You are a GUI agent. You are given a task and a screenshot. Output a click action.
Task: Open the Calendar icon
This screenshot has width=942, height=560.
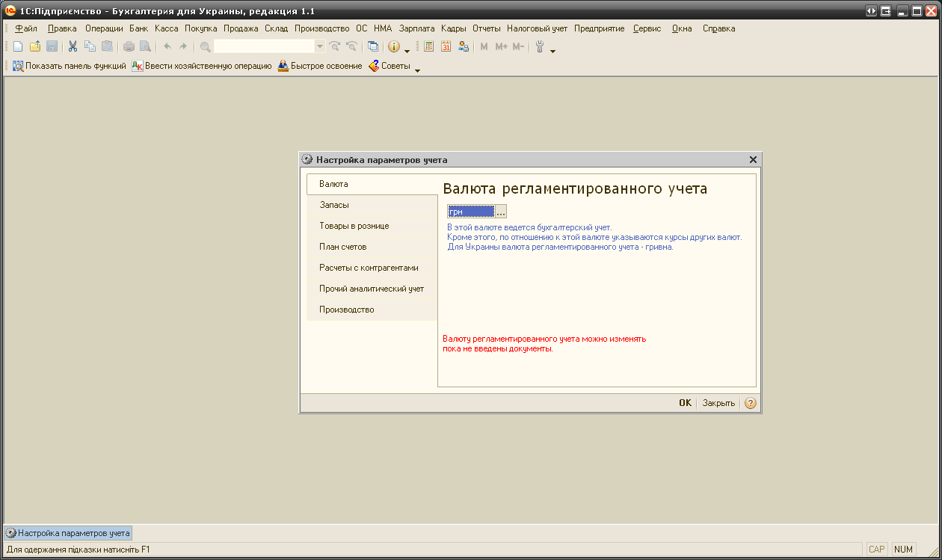coord(446,46)
